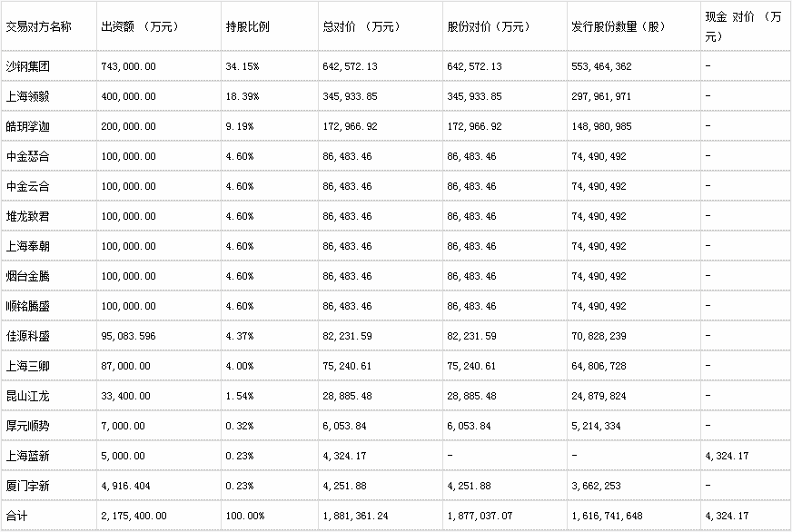Screen dimensions: 792x532
Task: Select the 沙钢集团 row name cell
Action: (48, 66)
